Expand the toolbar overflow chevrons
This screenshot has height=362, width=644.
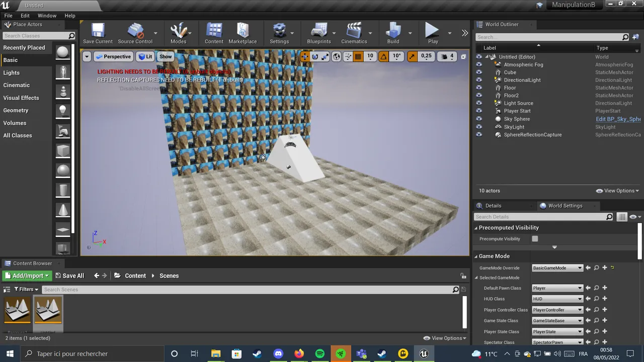465,33
